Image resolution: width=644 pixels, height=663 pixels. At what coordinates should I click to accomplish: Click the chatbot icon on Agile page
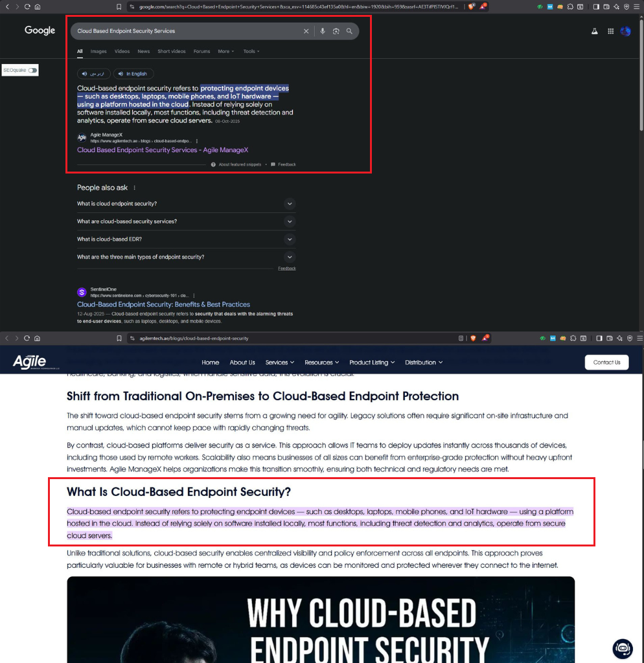point(622,648)
